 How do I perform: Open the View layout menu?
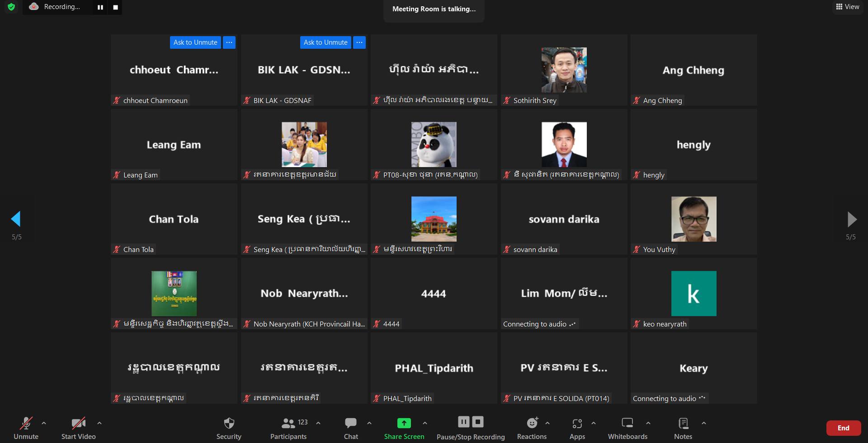pyautogui.click(x=848, y=7)
